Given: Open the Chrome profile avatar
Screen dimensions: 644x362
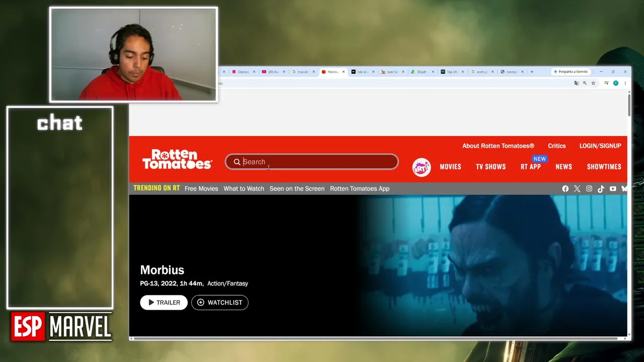Looking at the screenshot, I should click(x=616, y=83).
